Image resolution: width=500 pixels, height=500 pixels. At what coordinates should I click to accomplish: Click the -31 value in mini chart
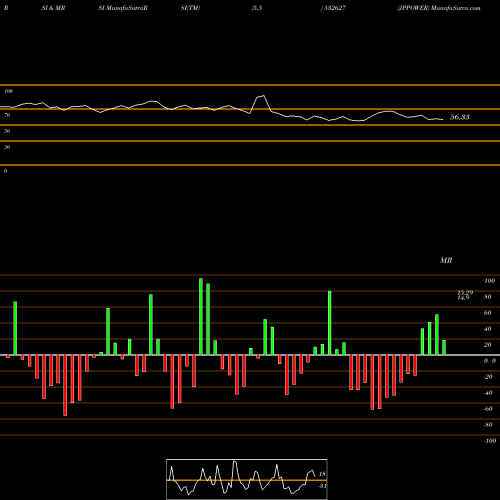click(322, 486)
